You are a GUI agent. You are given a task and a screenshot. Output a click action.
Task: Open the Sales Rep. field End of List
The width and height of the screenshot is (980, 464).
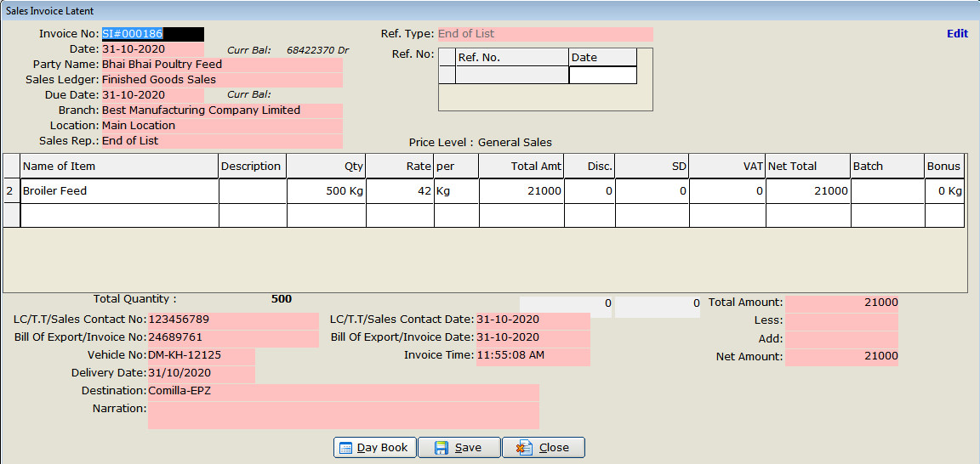coord(221,140)
